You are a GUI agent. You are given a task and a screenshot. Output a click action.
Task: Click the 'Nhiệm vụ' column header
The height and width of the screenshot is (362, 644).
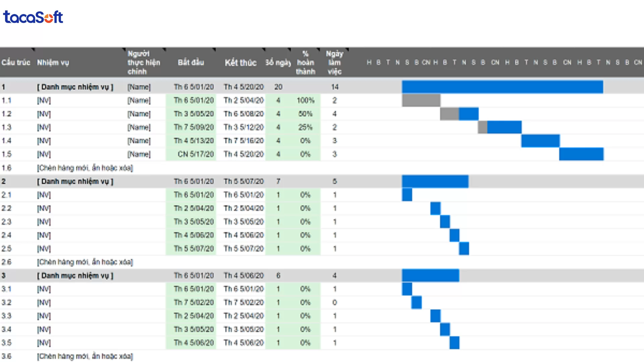click(53, 62)
